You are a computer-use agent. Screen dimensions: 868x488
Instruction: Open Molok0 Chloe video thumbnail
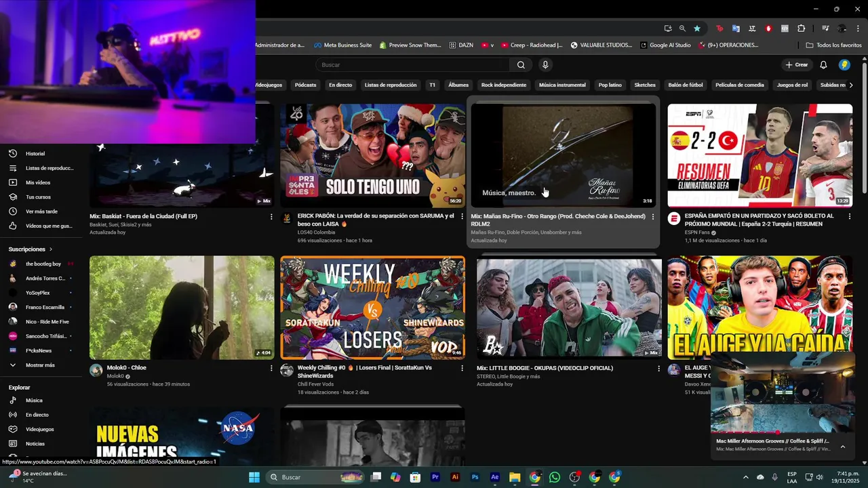pos(182,308)
